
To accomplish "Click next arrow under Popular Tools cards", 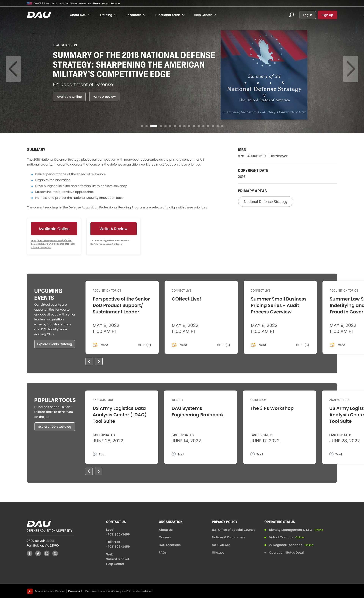I will (x=98, y=471).
